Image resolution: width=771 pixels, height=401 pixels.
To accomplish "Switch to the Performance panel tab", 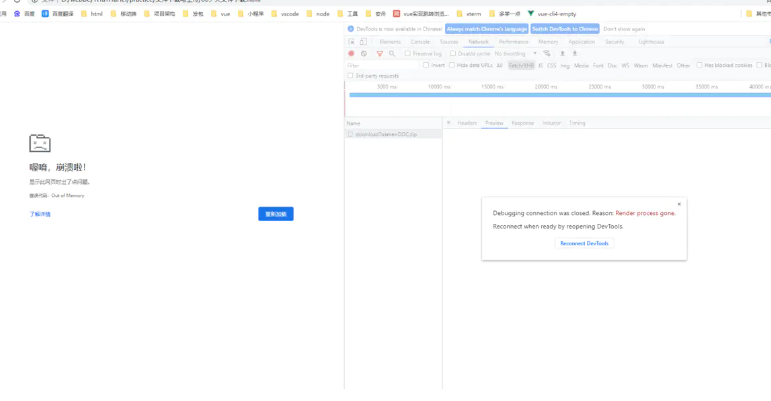I will click(x=513, y=42).
